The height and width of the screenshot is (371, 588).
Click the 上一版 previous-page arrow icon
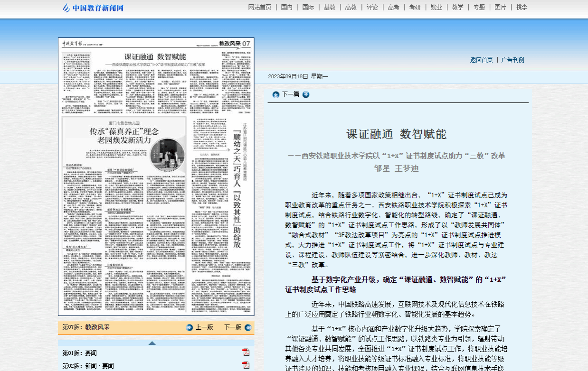click(190, 327)
